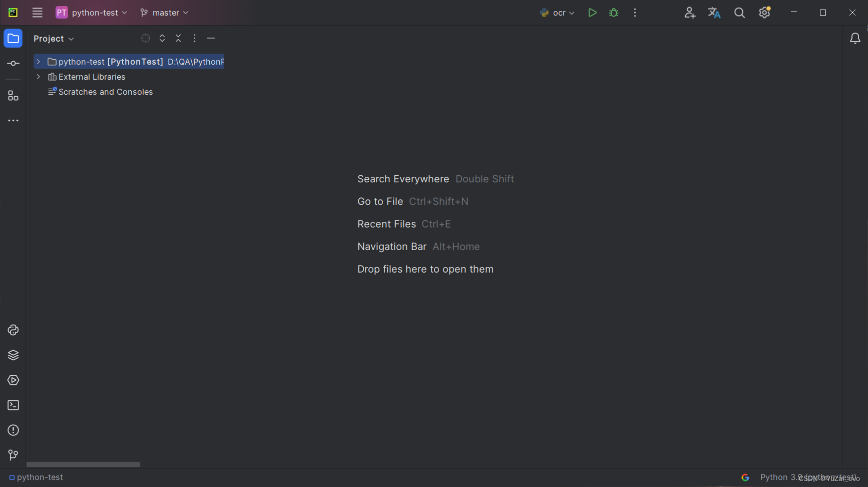The width and height of the screenshot is (868, 487).
Task: Open the python-test project switcher dropdown
Action: [92, 13]
